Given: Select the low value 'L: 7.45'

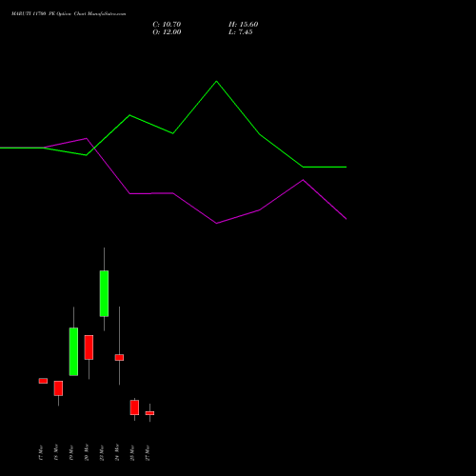Looking at the screenshot, I should (241, 32).
